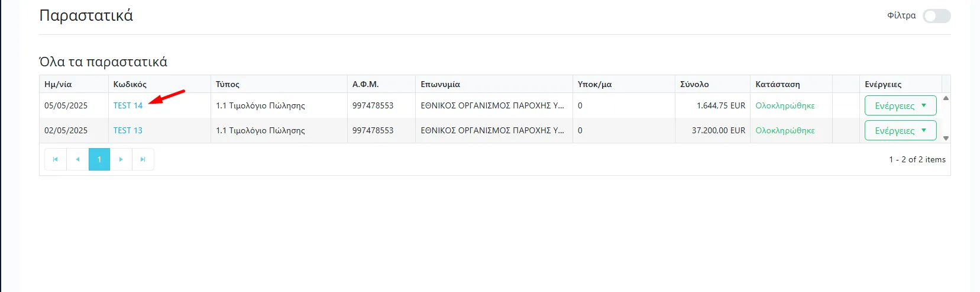
Task: Sort by Τύπος column header
Action: [x=228, y=84]
